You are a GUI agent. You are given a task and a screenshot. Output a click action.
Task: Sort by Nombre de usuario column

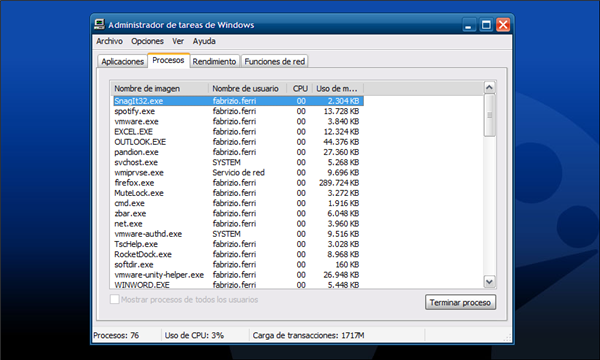tap(248, 88)
